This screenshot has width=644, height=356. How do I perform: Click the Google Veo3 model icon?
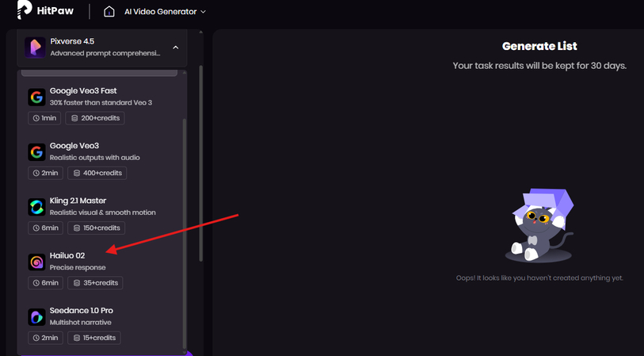coord(36,152)
